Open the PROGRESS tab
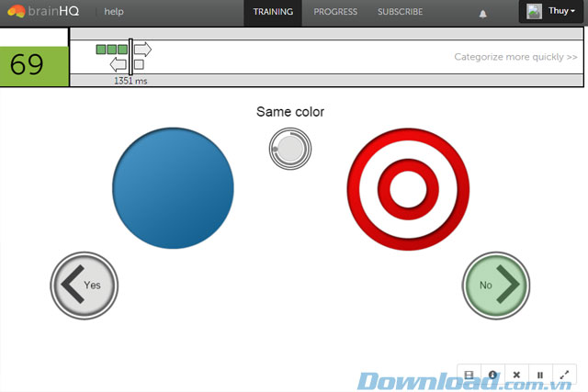 335,12
